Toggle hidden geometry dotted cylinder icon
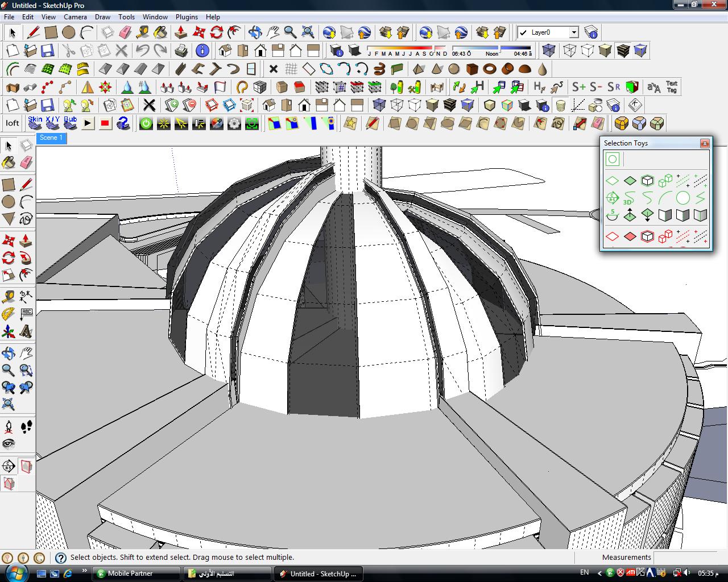 pos(560,105)
